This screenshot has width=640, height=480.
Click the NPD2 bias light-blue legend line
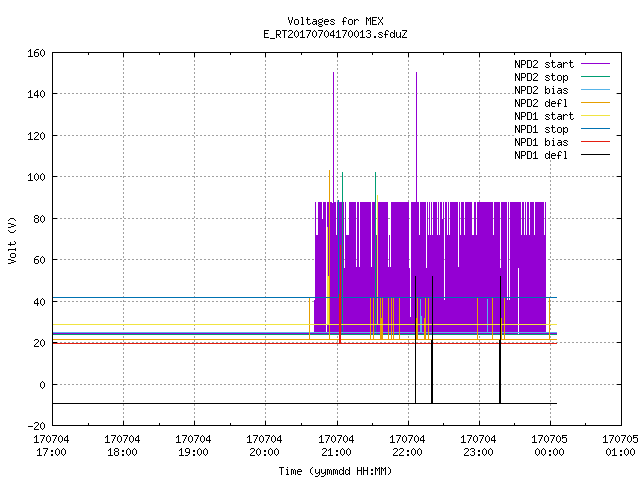click(x=595, y=90)
